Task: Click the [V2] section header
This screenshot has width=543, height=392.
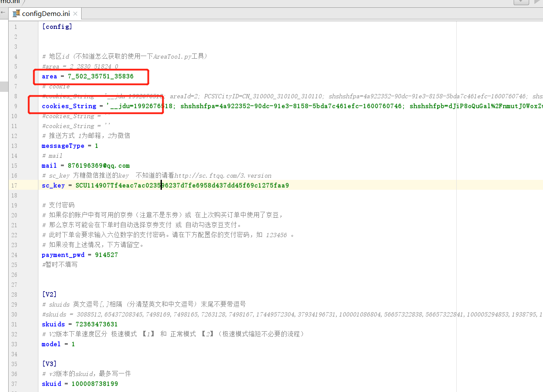Action: (49, 295)
